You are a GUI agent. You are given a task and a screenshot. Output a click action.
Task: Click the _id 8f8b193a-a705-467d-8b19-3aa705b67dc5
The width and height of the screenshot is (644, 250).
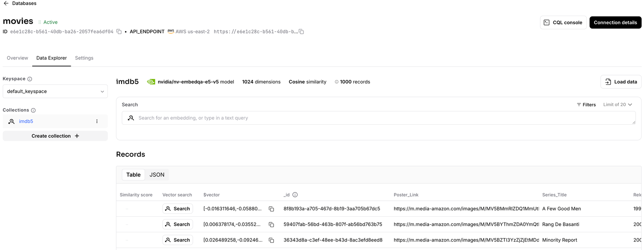[x=332, y=209]
